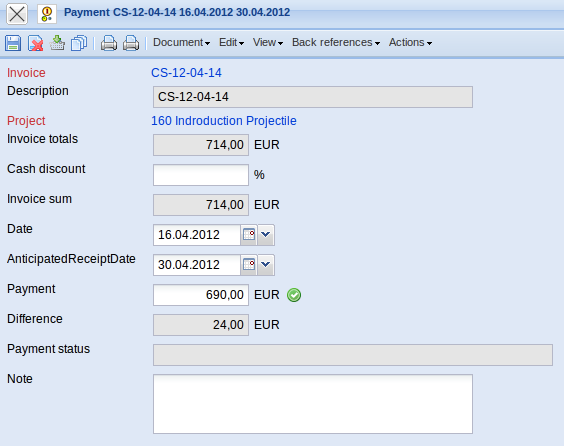
Task: Open the Actions menu
Action: tap(410, 42)
